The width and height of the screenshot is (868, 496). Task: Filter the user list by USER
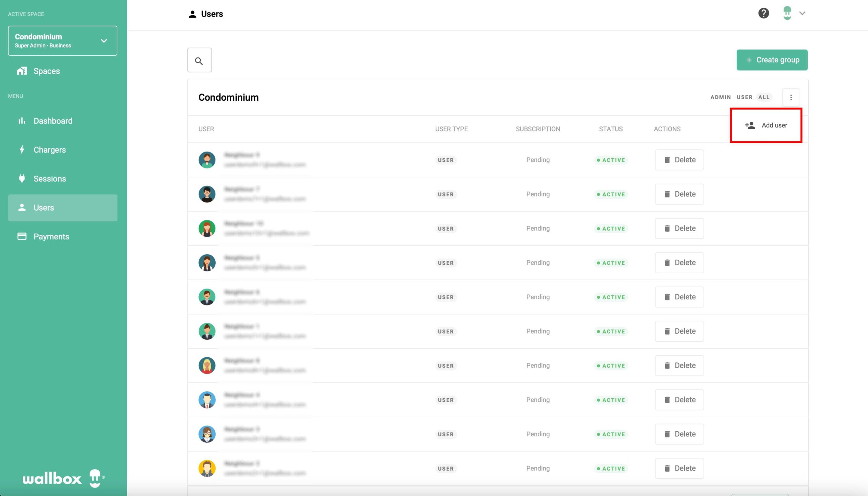click(744, 97)
